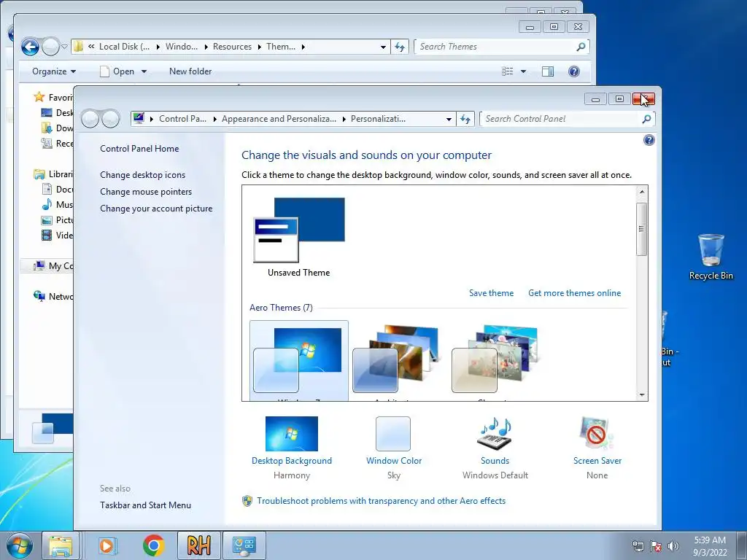Select the Architecture Aero theme thumbnail
Screen dimensions: 747x560
point(398,360)
